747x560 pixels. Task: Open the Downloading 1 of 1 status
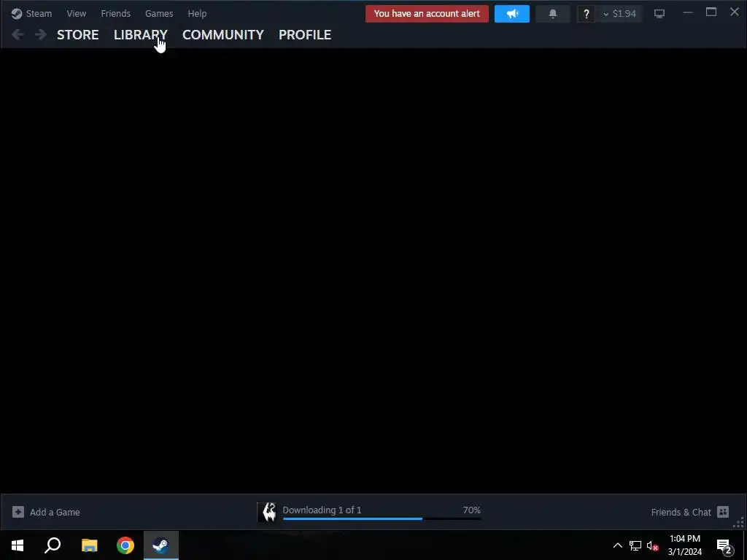pyautogui.click(x=322, y=510)
